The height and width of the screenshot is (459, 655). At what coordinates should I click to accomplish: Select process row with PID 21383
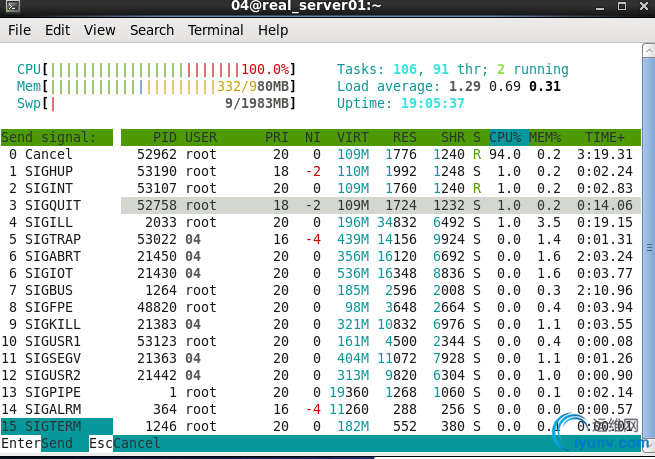(381, 325)
